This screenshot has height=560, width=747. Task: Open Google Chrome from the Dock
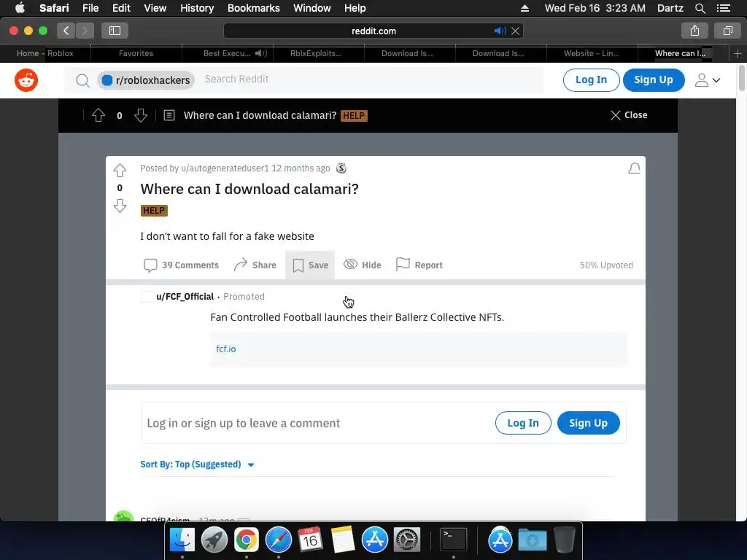click(246, 540)
